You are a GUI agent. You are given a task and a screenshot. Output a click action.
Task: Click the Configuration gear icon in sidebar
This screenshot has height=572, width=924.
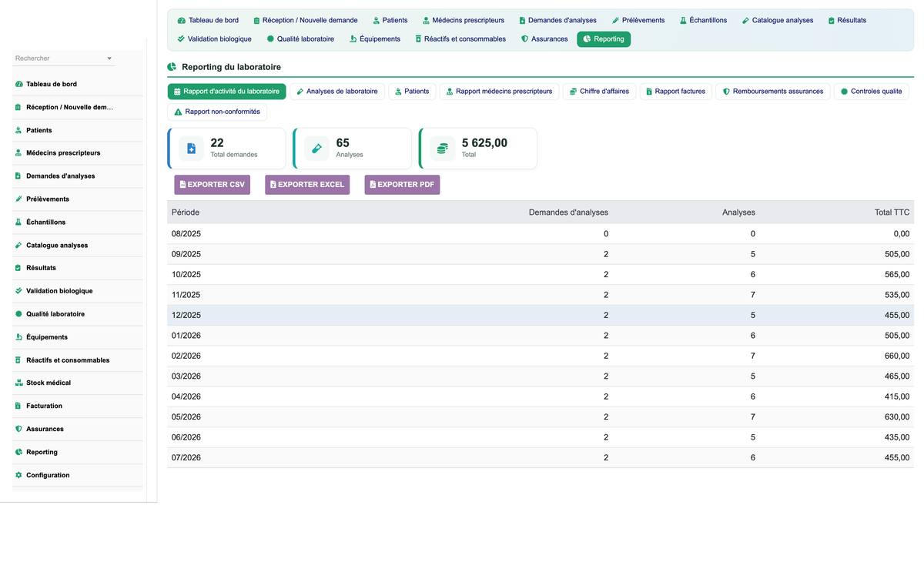pyautogui.click(x=18, y=475)
